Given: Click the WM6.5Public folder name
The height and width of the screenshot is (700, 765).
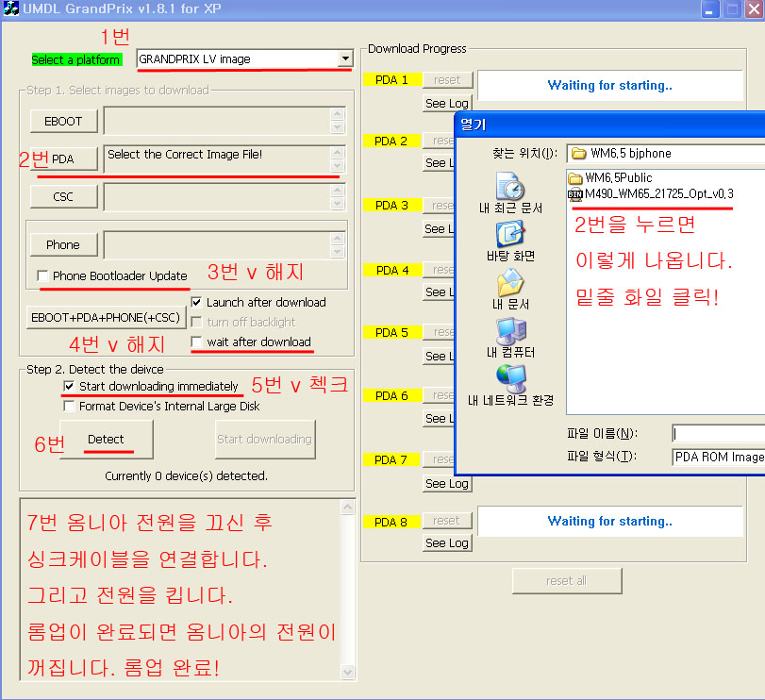Looking at the screenshot, I should 619,178.
